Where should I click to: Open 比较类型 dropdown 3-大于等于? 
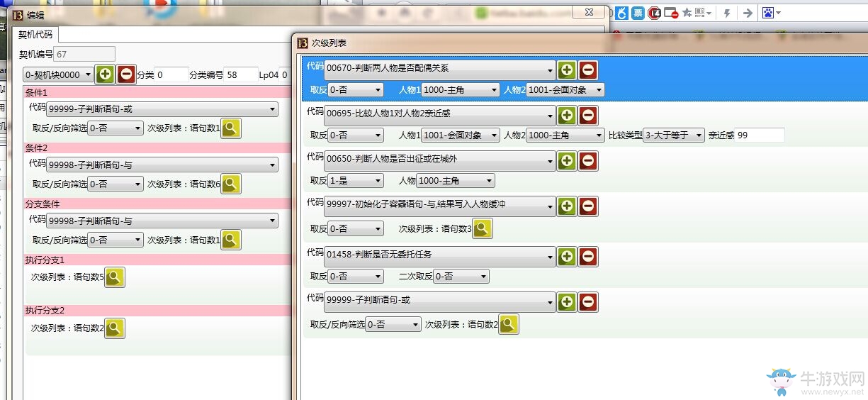tap(674, 135)
